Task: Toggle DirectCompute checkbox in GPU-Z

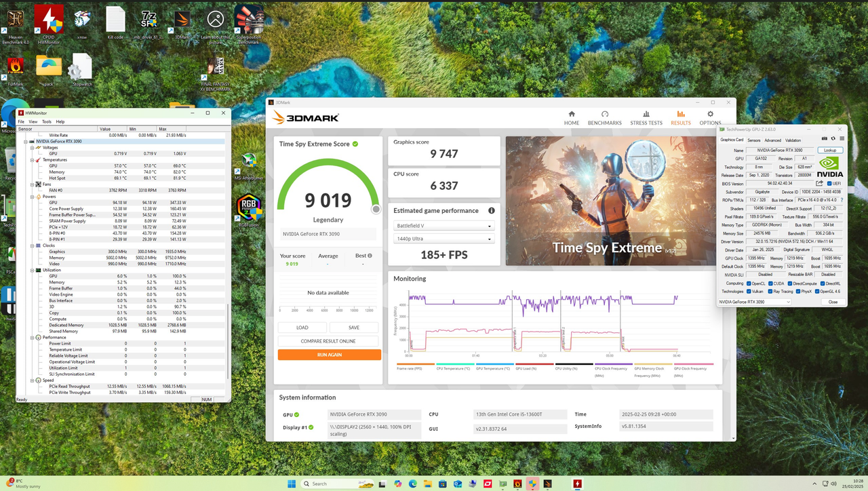Action: pos(789,283)
